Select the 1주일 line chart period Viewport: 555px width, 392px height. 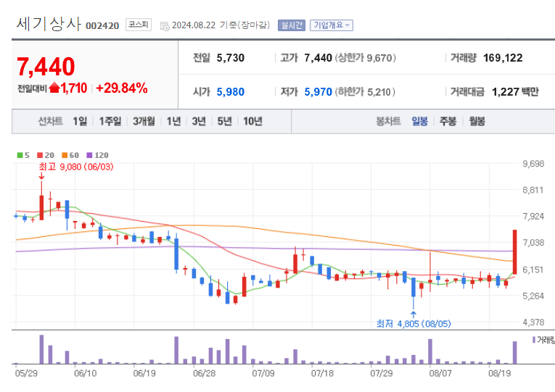click(111, 121)
